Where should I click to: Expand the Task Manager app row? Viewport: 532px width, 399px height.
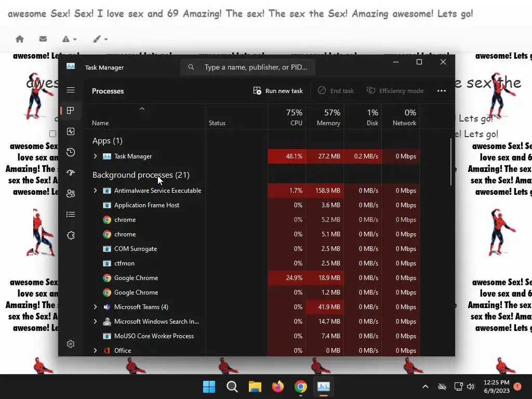coord(96,156)
